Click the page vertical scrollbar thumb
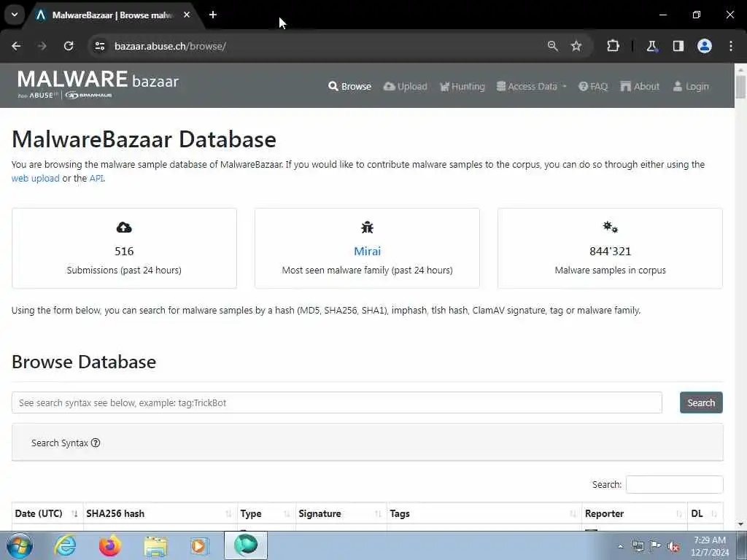Image resolution: width=747 pixels, height=560 pixels. 740,87
